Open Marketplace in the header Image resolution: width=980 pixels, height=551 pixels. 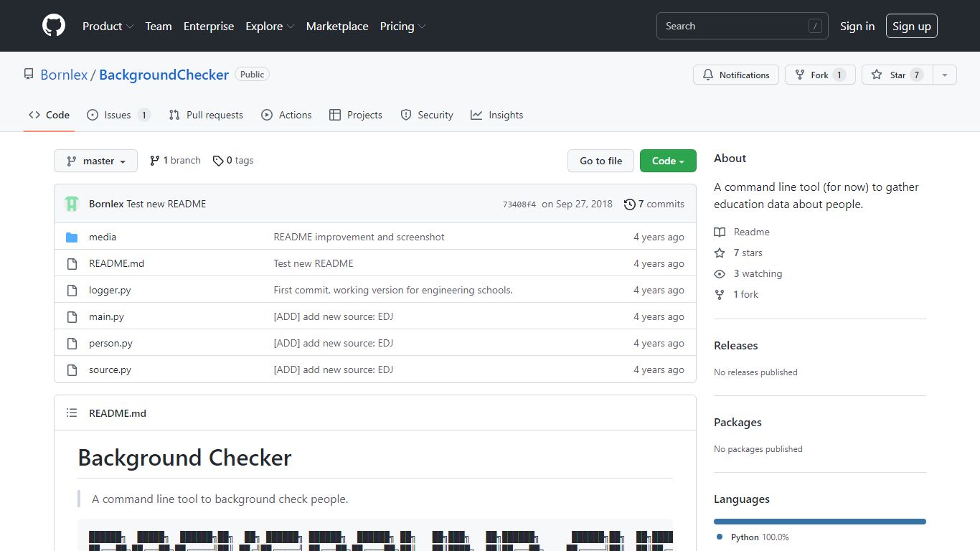tap(337, 26)
